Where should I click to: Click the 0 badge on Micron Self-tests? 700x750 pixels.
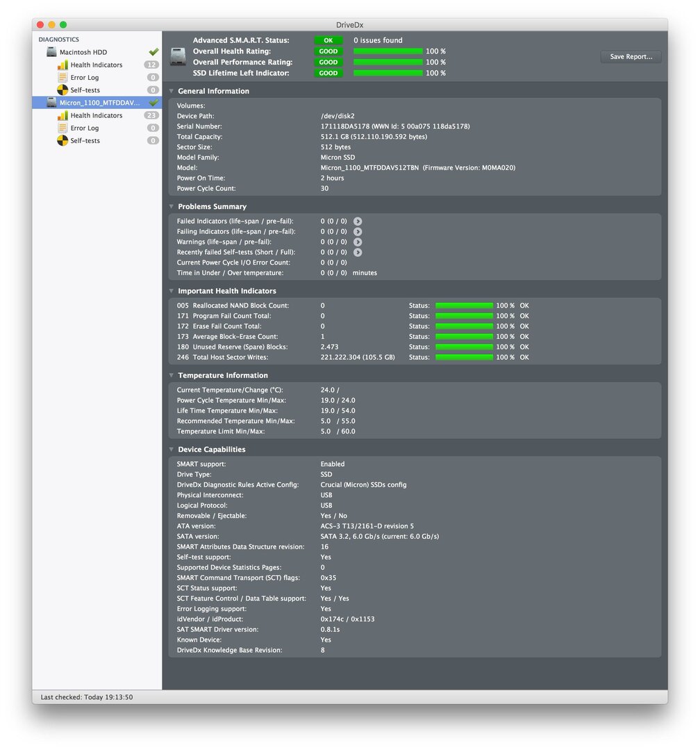coord(153,140)
